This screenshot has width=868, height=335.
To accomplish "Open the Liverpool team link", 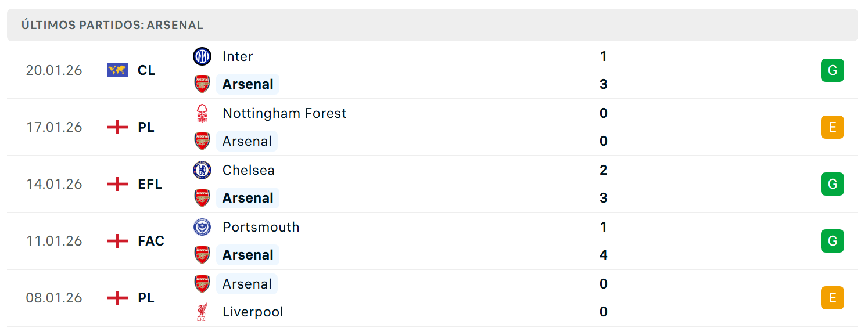I will (x=253, y=312).
